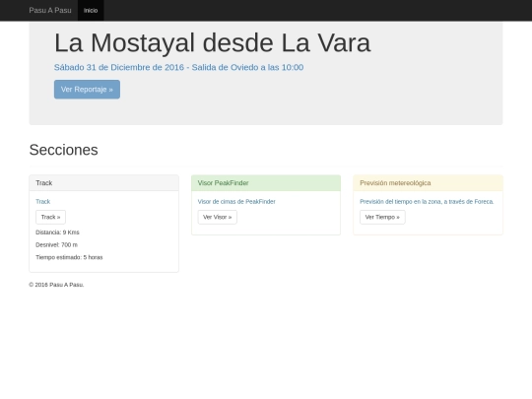Open the Pasu A Pasu brand link
The height and width of the screenshot is (399, 532).
50,11
